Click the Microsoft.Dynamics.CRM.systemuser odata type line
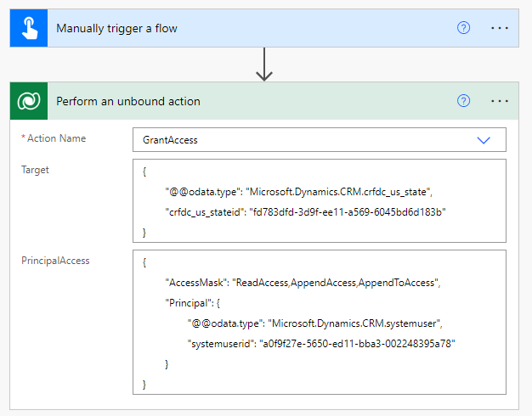The height and width of the screenshot is (416, 532). [314, 323]
